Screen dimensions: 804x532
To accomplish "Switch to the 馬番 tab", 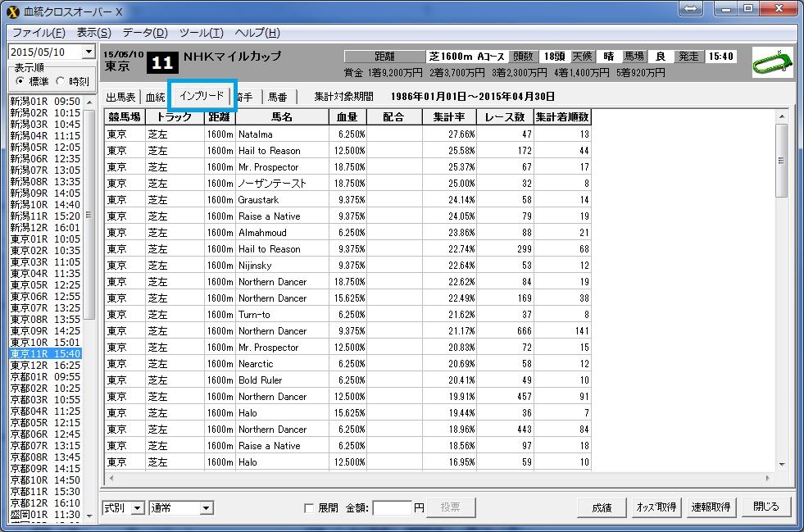I will pos(277,97).
